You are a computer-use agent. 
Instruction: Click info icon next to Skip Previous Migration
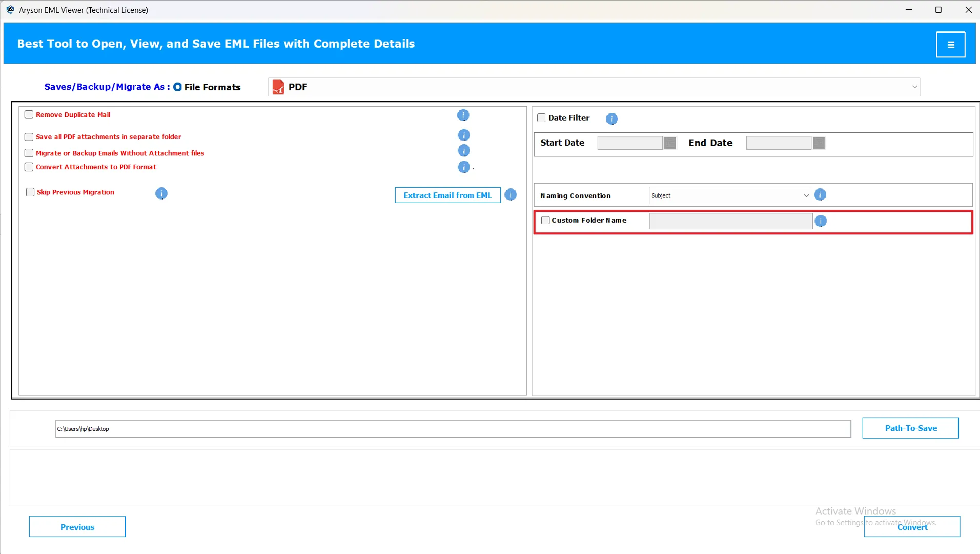(x=161, y=193)
